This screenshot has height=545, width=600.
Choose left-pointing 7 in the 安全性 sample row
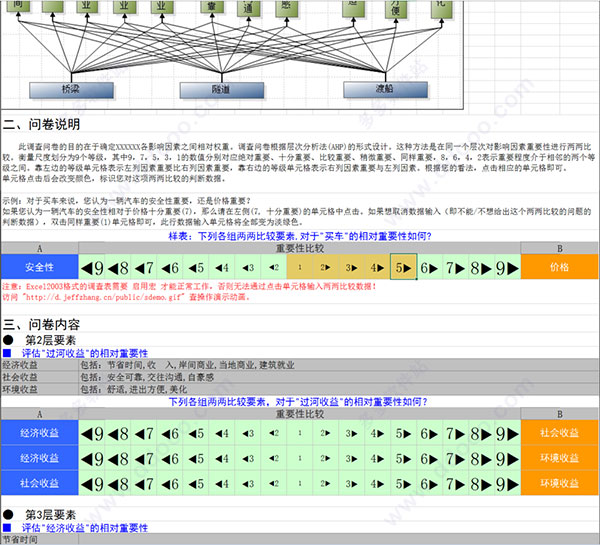click(144, 268)
